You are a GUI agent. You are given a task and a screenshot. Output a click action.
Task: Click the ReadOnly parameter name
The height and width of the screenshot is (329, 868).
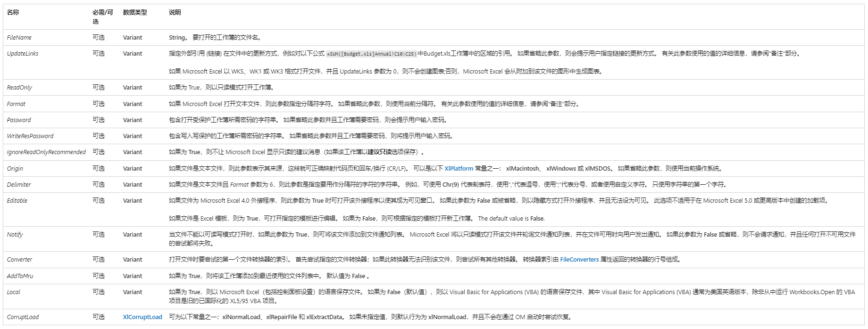point(19,88)
